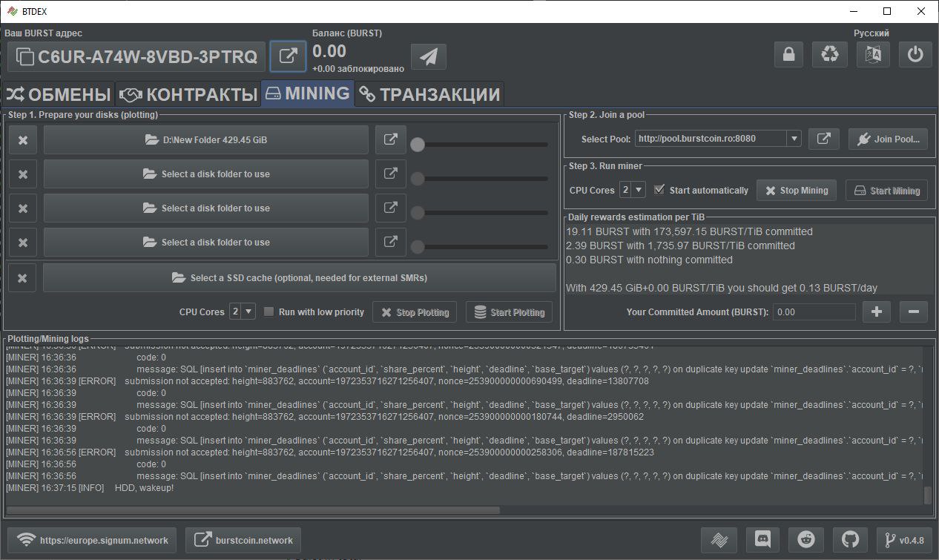Click the third disk row slider

click(x=480, y=212)
